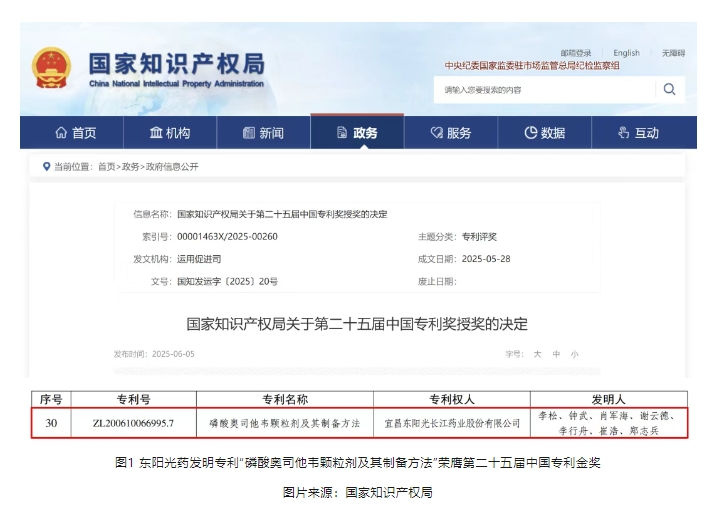This screenshot has height=513, width=707.
Task: Click patent number ZL200610066995.7
Action: pyautogui.click(x=133, y=423)
